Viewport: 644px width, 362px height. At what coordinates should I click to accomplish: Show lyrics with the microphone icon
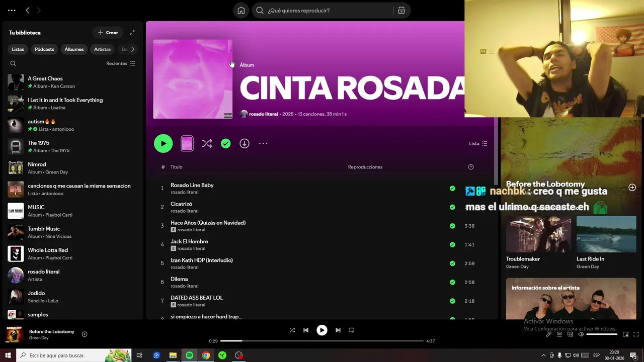[549, 334]
